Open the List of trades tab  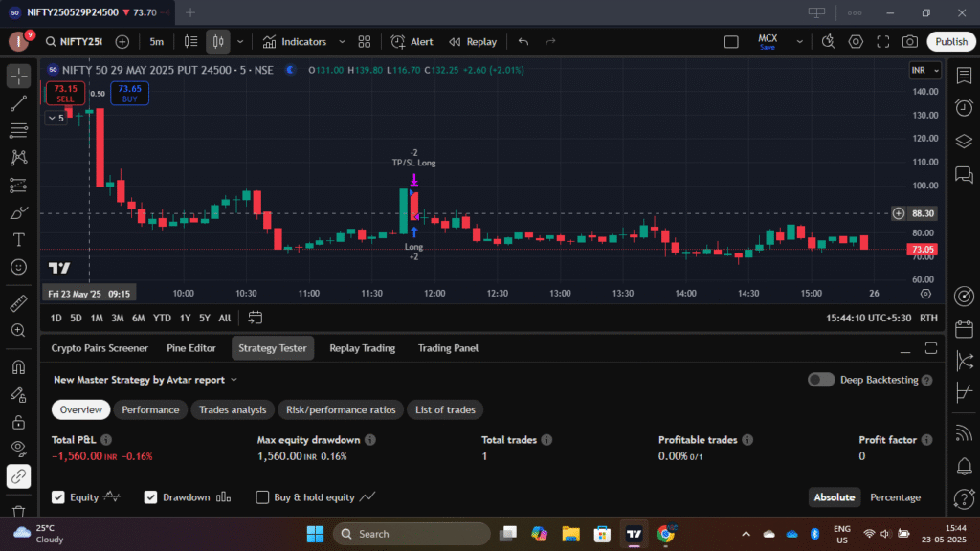[445, 409]
